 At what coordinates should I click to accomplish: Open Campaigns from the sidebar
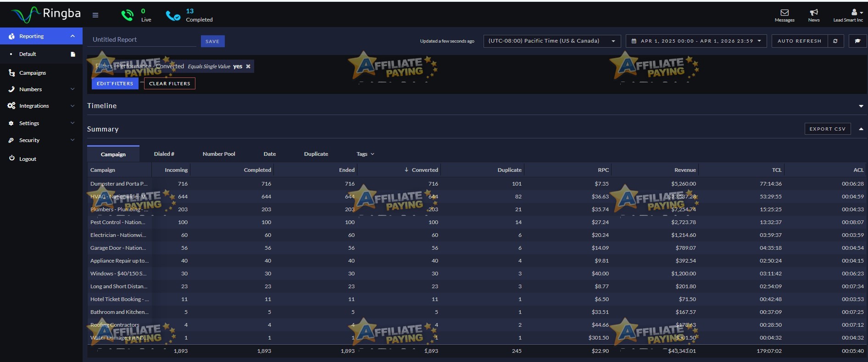pyautogui.click(x=33, y=73)
